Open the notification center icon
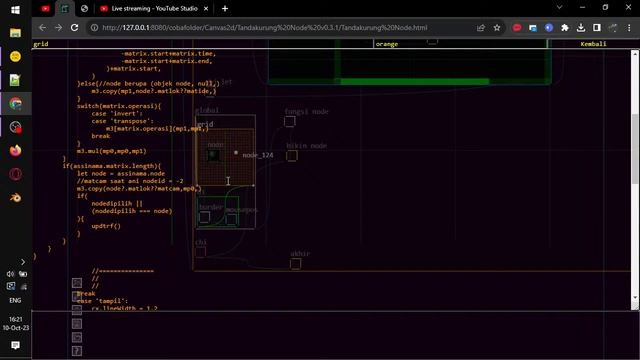The height and width of the screenshot is (360, 640). tap(16, 345)
